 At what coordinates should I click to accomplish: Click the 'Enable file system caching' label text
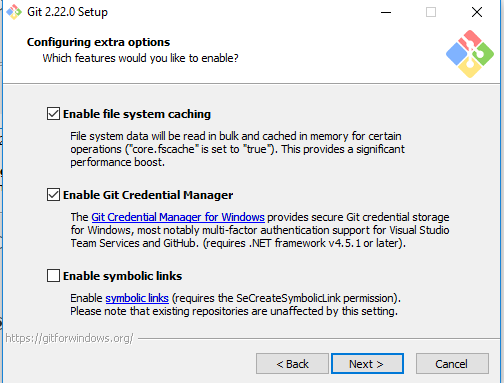tap(137, 114)
